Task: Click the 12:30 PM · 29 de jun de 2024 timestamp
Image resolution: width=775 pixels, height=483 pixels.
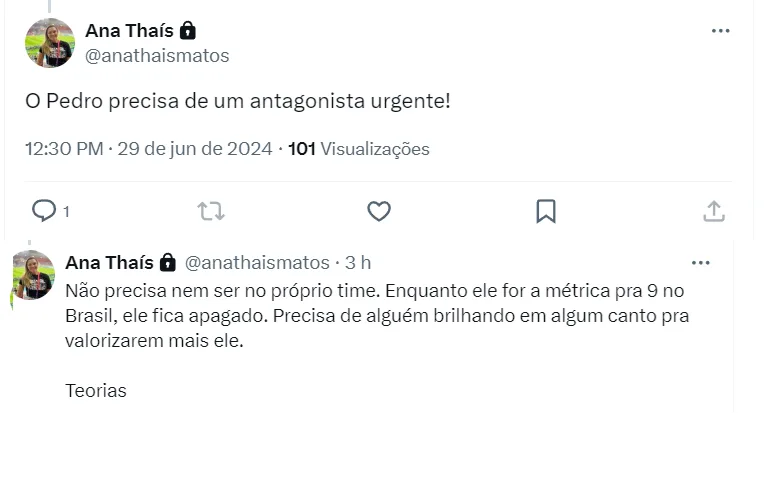Action: tap(148, 149)
